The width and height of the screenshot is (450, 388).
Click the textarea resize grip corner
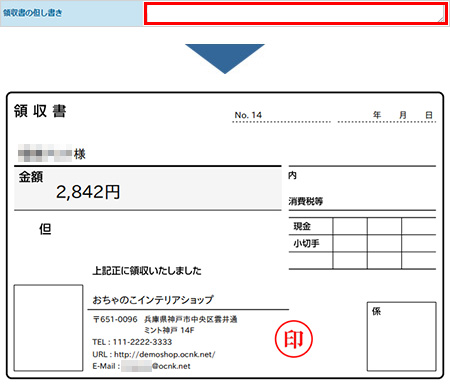point(441,19)
